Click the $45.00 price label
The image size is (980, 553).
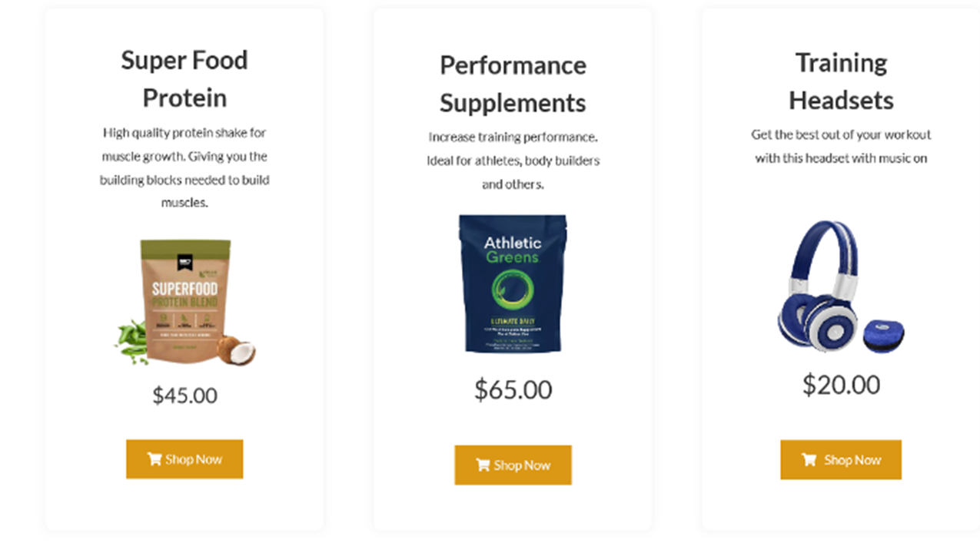184,396
